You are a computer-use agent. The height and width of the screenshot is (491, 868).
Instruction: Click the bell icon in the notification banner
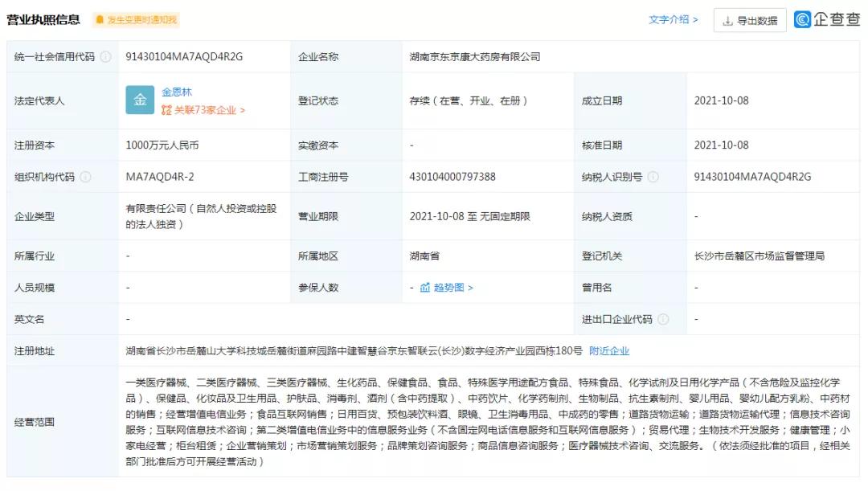98,18
